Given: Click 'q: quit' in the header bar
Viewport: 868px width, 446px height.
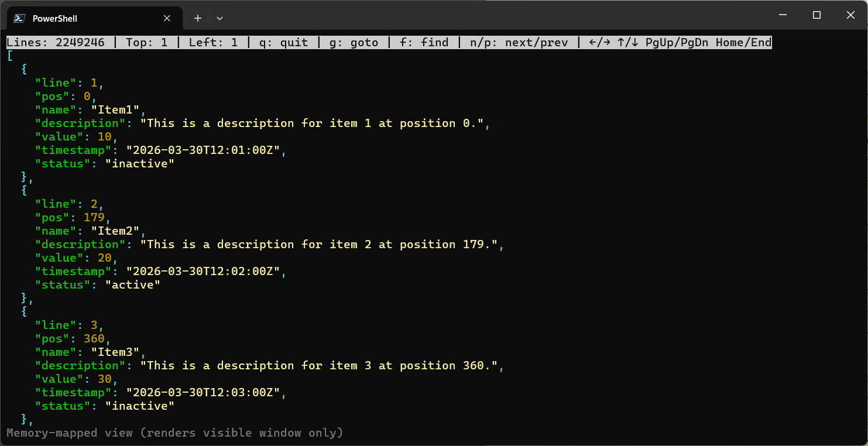Looking at the screenshot, I should (x=284, y=42).
